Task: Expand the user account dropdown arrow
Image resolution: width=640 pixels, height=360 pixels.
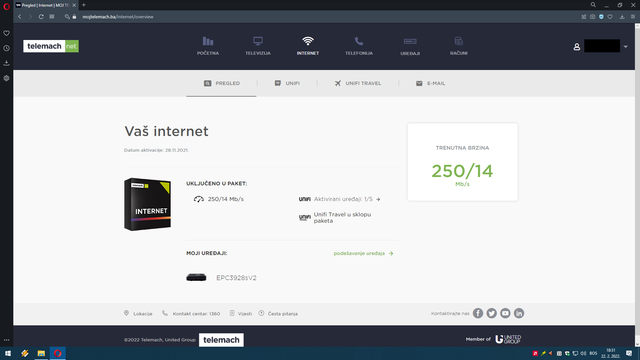Action: tap(625, 47)
